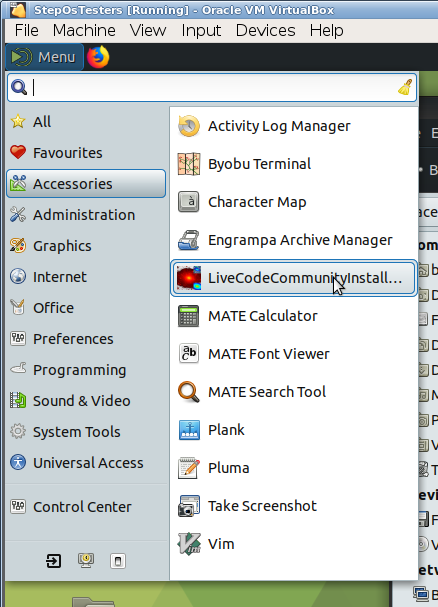The height and width of the screenshot is (607, 438).
Task: Click the shutdown icon at menu bottom
Action: [x=118, y=561]
